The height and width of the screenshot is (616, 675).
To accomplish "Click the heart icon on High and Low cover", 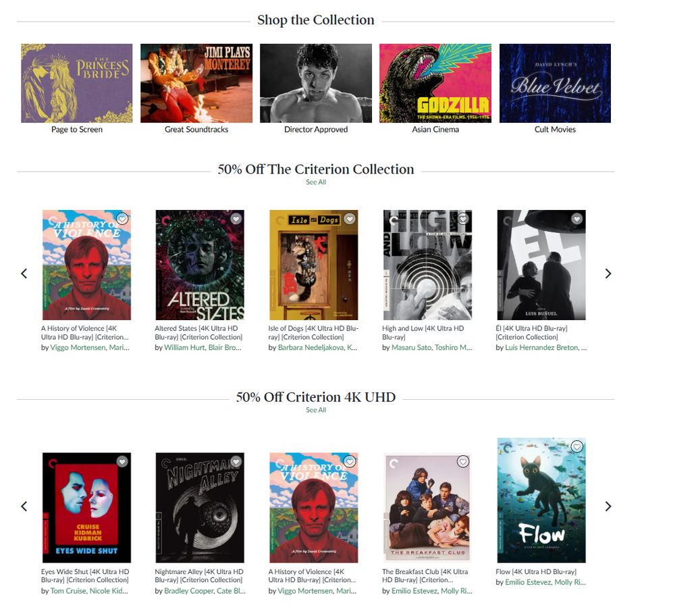I will [463, 219].
